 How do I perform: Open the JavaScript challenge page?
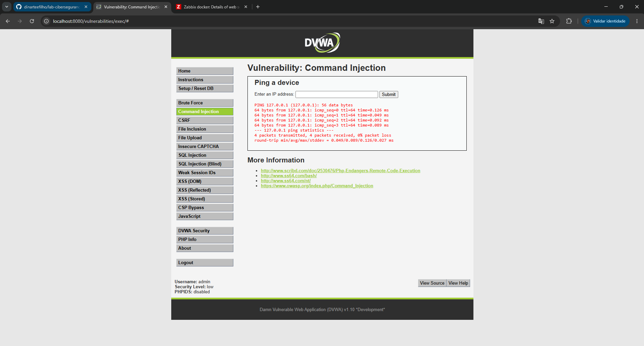[x=205, y=216]
